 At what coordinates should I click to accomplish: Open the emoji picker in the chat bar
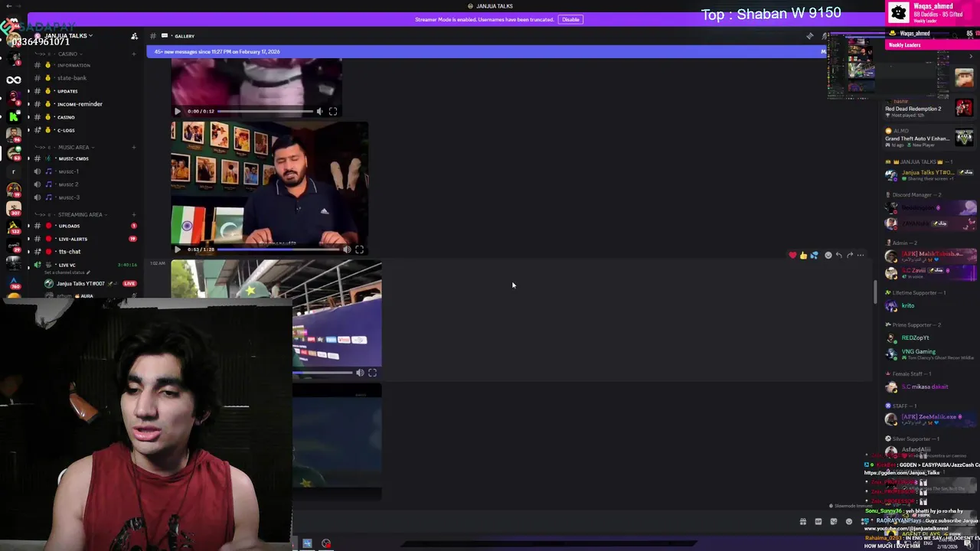click(849, 522)
